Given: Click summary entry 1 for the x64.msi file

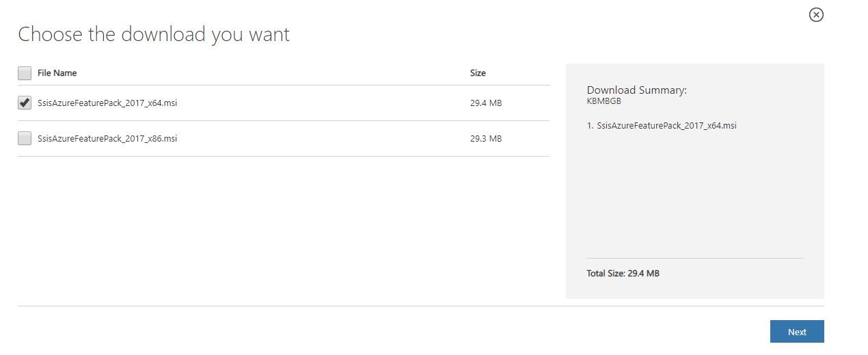Looking at the screenshot, I should [661, 126].
